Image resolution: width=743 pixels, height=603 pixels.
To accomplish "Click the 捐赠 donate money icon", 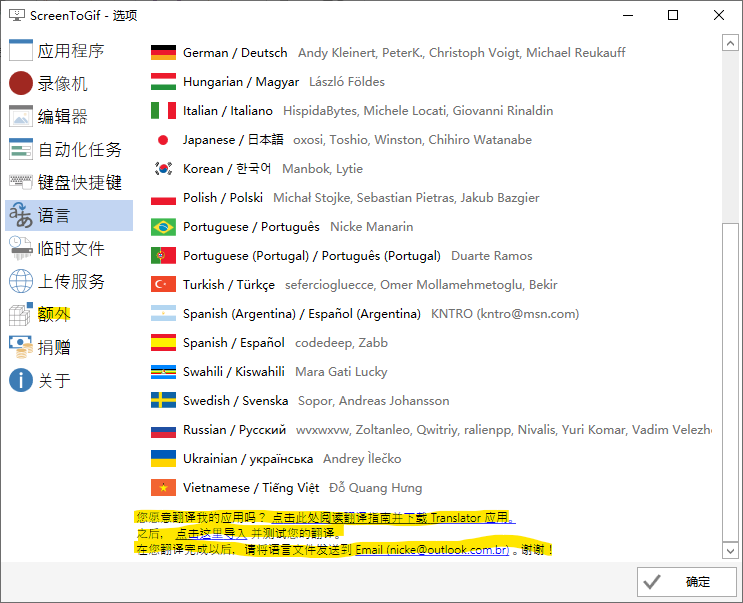I will tap(21, 347).
